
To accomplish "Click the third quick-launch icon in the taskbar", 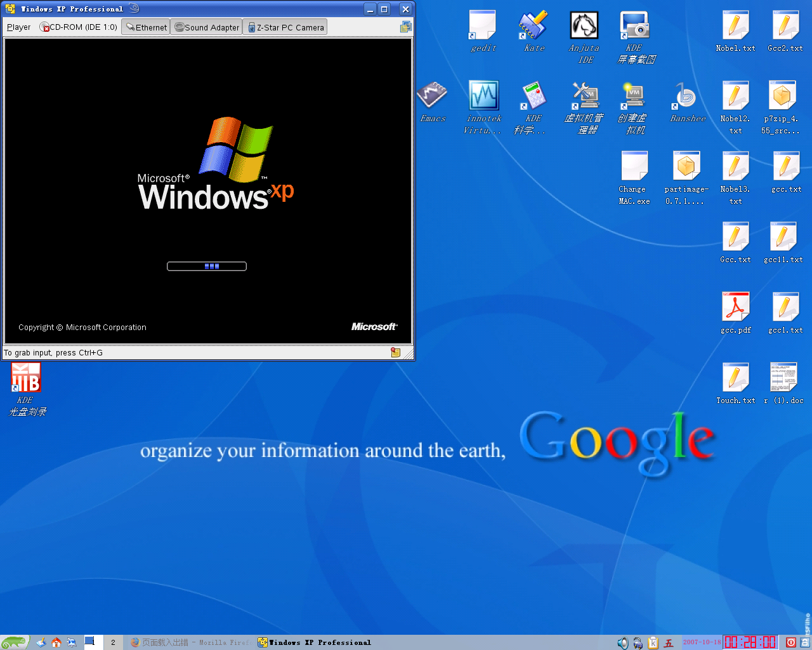I will pyautogui.click(x=71, y=642).
